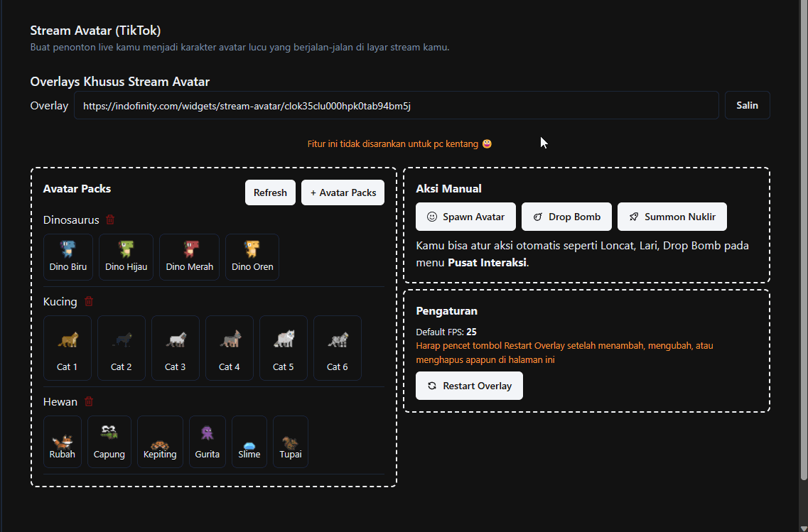Select the Dino Oren avatar

(252, 256)
